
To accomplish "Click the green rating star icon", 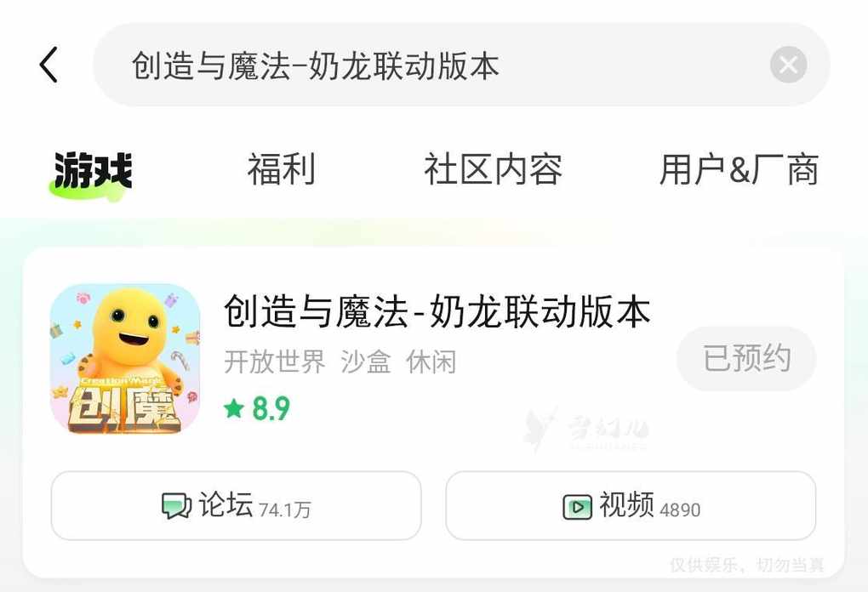I will [234, 409].
